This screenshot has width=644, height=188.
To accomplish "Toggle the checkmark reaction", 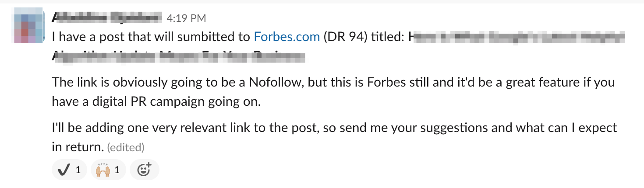I will click(69, 170).
